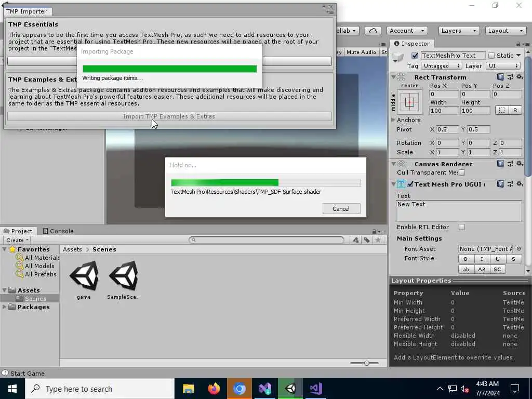Switch to Unity icon in taskbar
This screenshot has height=399, width=532.
pos(290,389)
